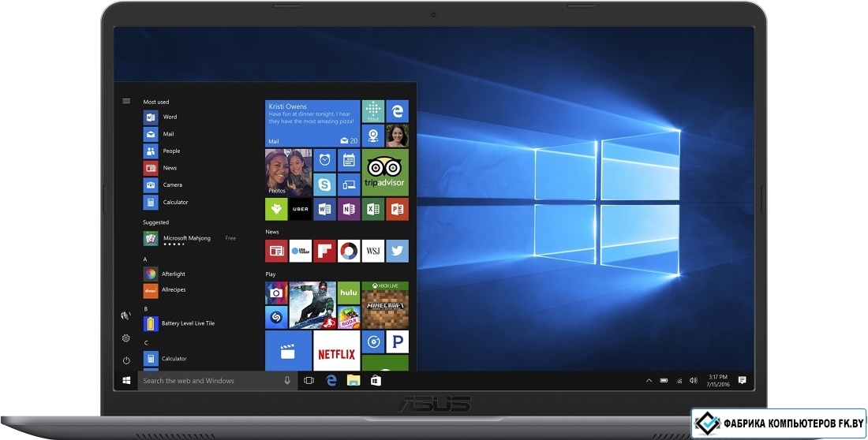Click the Search the web and Windows box
The height and width of the screenshot is (440, 868).
pos(209,381)
